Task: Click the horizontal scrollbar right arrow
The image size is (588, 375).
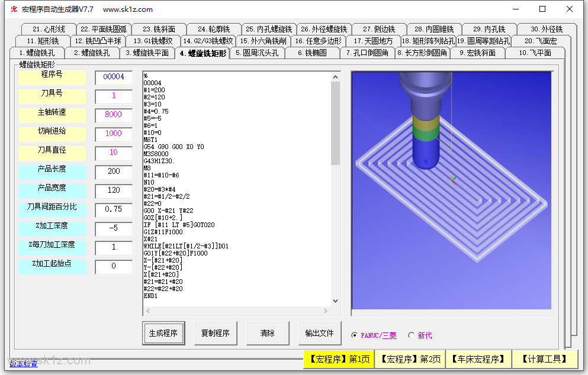Action: pyautogui.click(x=326, y=311)
